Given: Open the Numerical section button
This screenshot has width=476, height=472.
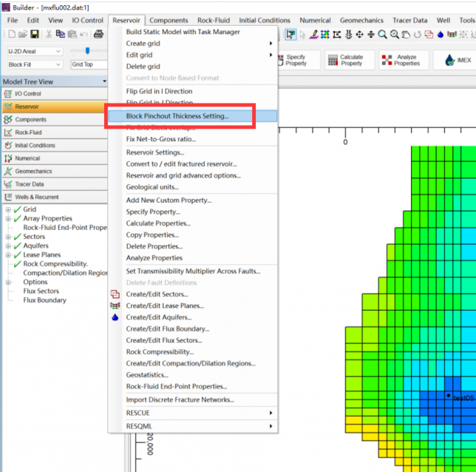Looking at the screenshot, I should pyautogui.click(x=28, y=158).
